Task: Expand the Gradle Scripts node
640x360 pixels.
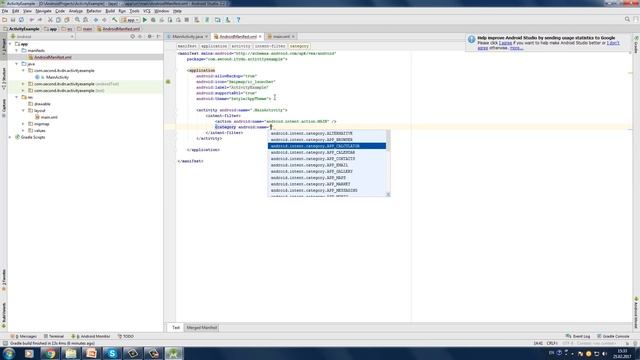Action: pyautogui.click(x=10, y=138)
